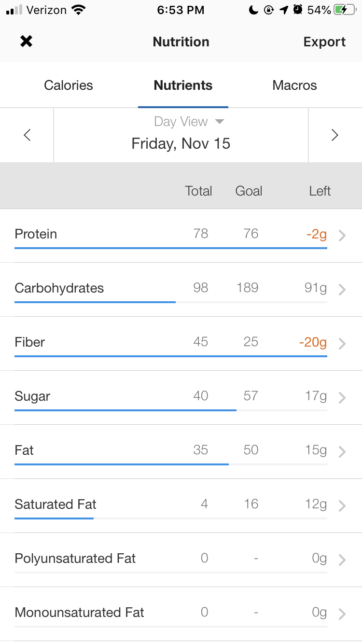Select the Nutrients tab

[x=183, y=85]
